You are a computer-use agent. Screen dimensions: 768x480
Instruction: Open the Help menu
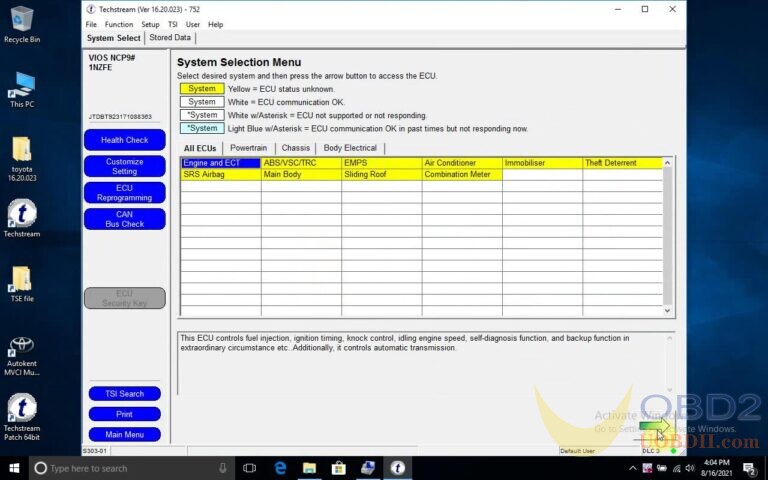215,24
